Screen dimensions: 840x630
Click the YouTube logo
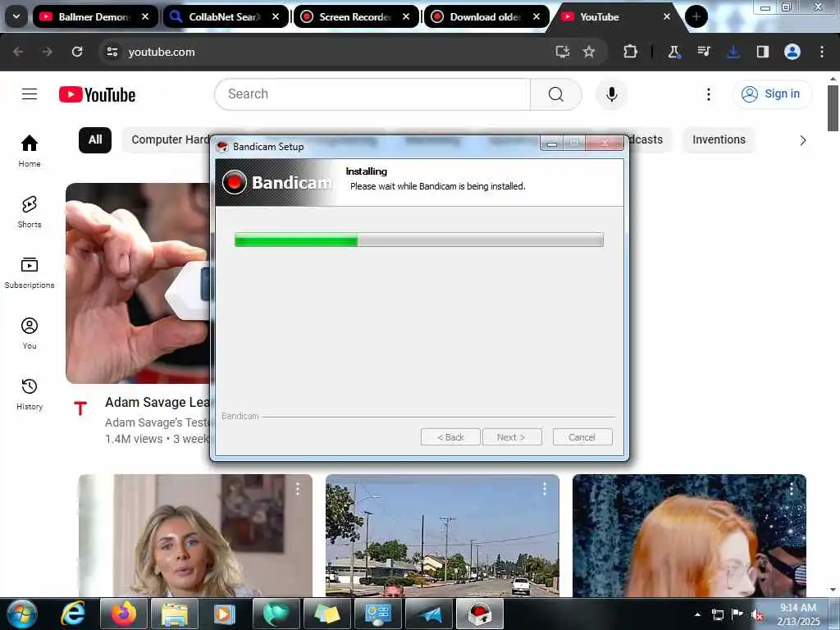pyautogui.click(x=97, y=95)
